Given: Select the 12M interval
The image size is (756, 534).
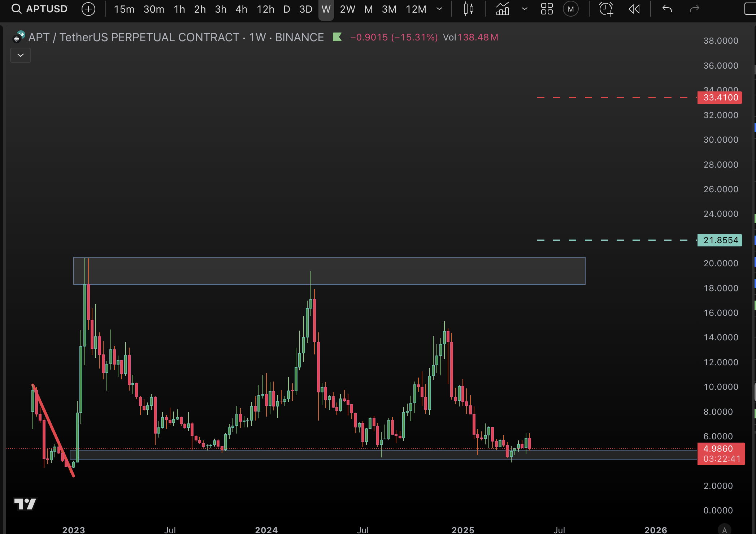Looking at the screenshot, I should pos(416,9).
